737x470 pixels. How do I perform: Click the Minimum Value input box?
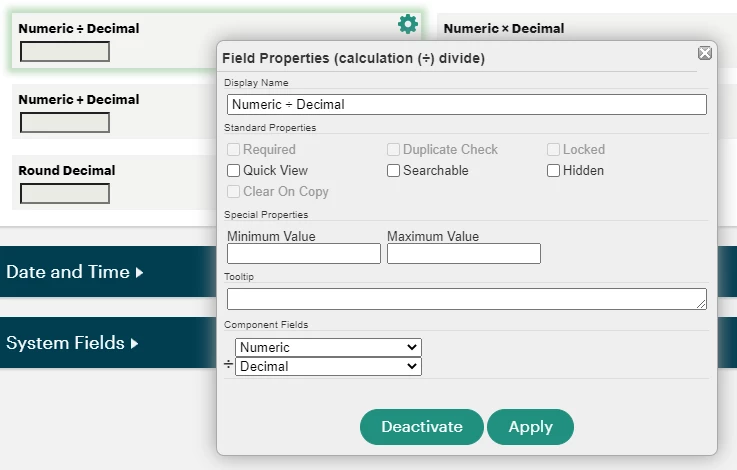point(304,253)
